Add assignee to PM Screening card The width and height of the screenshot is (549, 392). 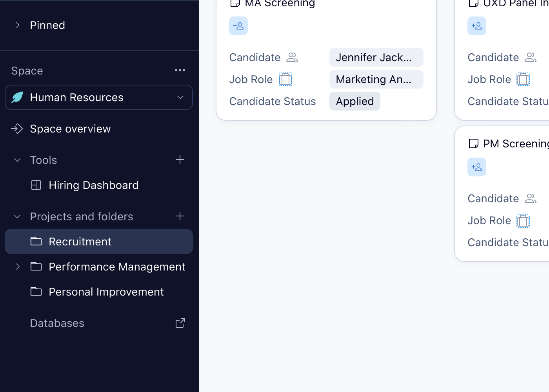point(477,167)
